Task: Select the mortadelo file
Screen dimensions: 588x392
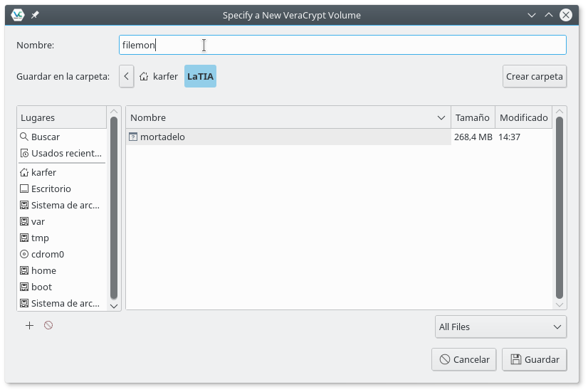Action: [x=162, y=137]
